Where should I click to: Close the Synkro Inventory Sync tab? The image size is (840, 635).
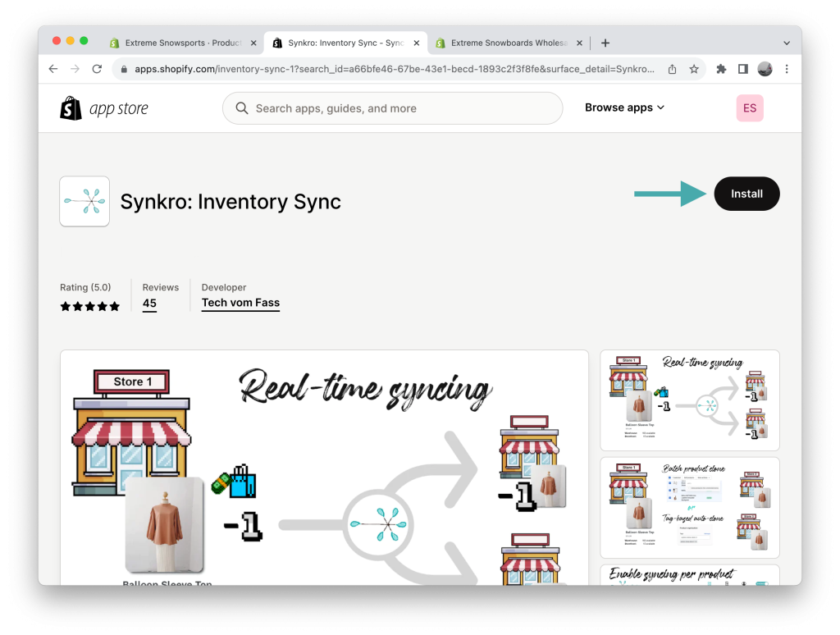[416, 43]
